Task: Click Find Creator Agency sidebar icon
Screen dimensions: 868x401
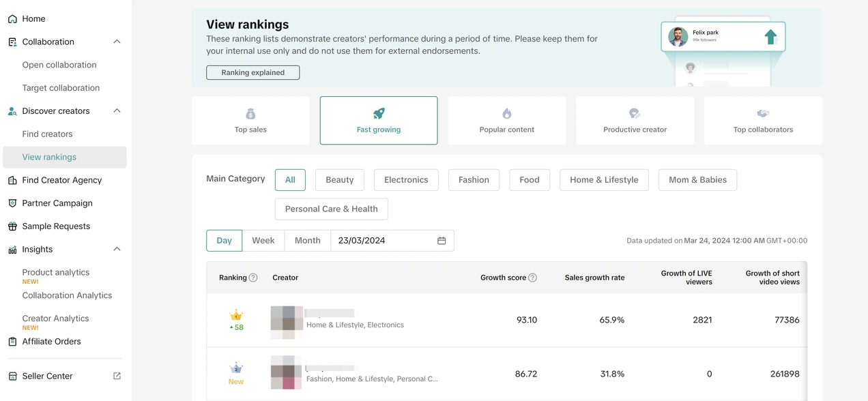Action: [12, 180]
